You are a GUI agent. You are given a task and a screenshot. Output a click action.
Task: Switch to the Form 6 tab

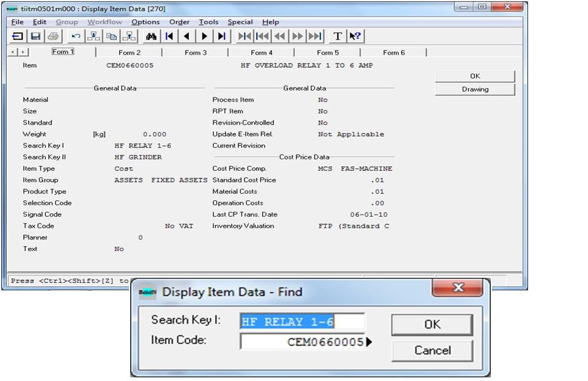[394, 53]
